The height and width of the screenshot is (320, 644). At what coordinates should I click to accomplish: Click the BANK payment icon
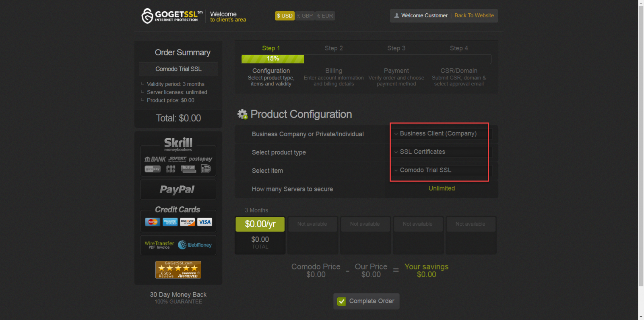(155, 159)
